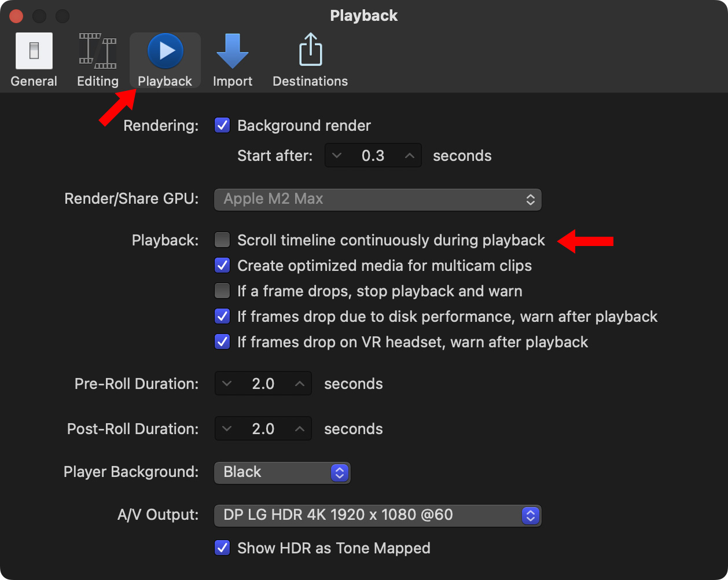This screenshot has height=580, width=728.
Task: Increase the Pre-Roll Duration value
Action: point(300,384)
